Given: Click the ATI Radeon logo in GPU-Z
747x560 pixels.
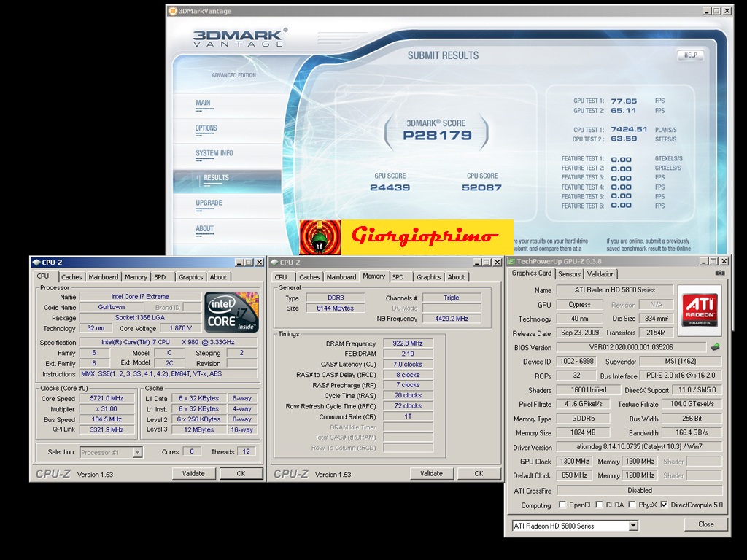Looking at the screenshot, I should coord(700,310).
